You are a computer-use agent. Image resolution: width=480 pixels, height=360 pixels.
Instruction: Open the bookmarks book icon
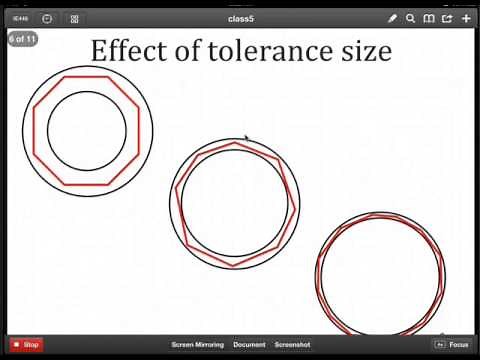[429, 18]
